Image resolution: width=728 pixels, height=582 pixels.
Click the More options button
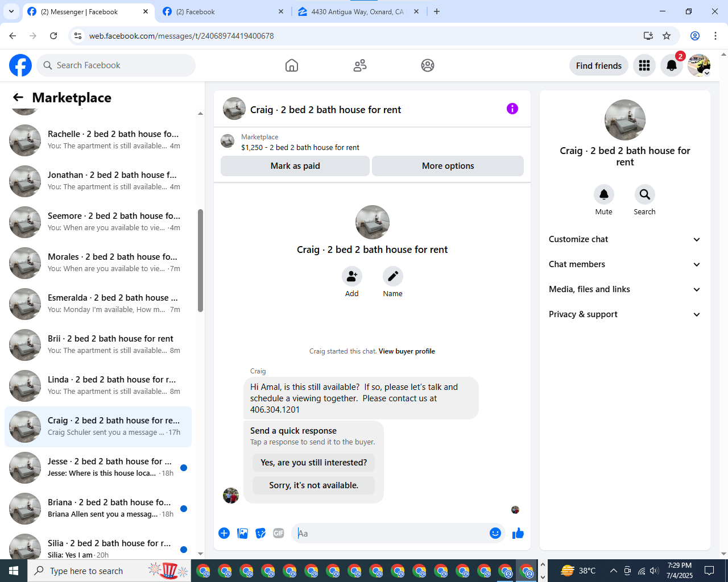[x=448, y=166]
